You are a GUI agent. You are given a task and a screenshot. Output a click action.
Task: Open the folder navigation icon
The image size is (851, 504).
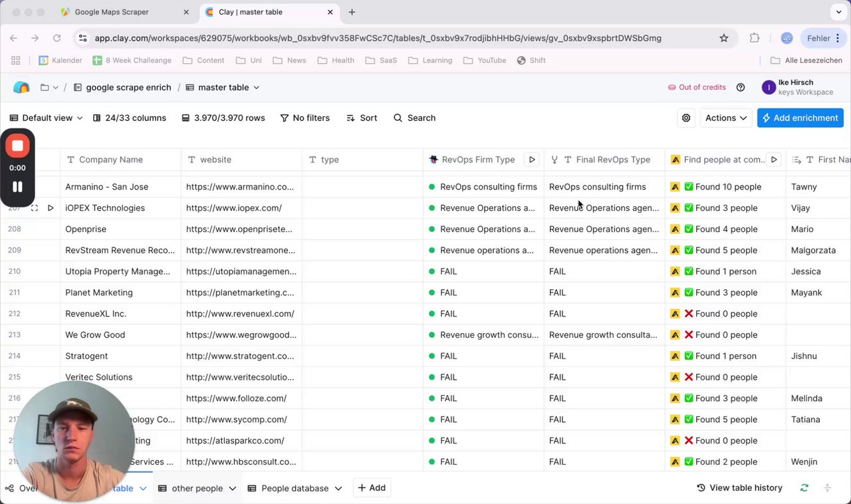[x=45, y=87]
